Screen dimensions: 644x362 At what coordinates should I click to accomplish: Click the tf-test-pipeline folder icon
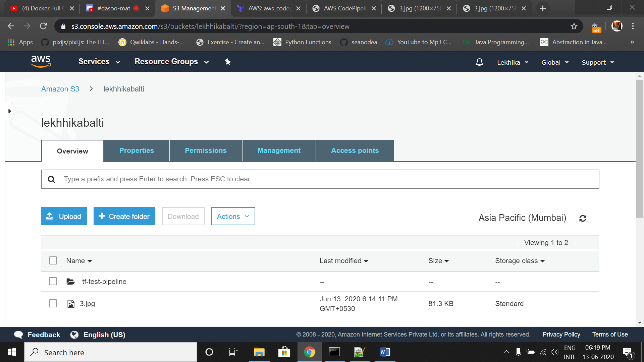70,282
